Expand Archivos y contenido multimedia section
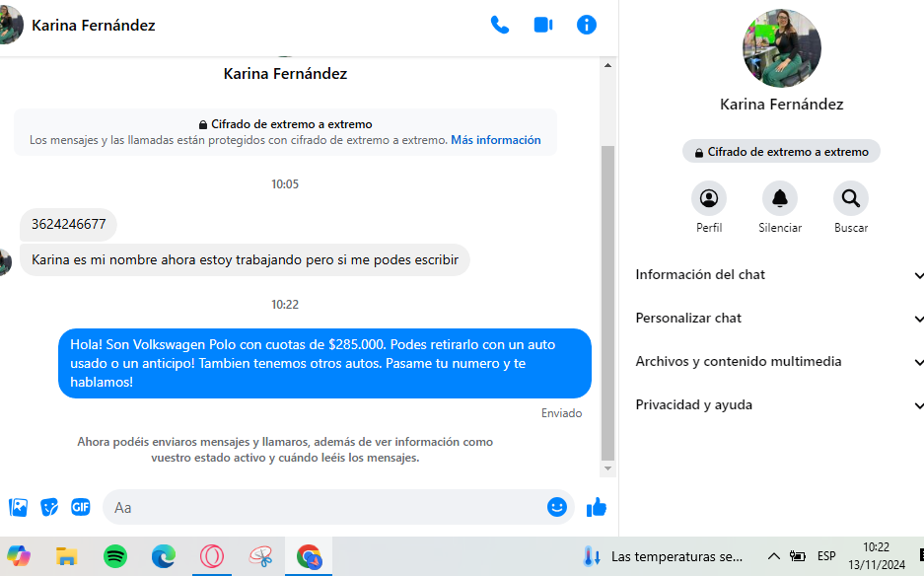The image size is (924, 576). (779, 362)
